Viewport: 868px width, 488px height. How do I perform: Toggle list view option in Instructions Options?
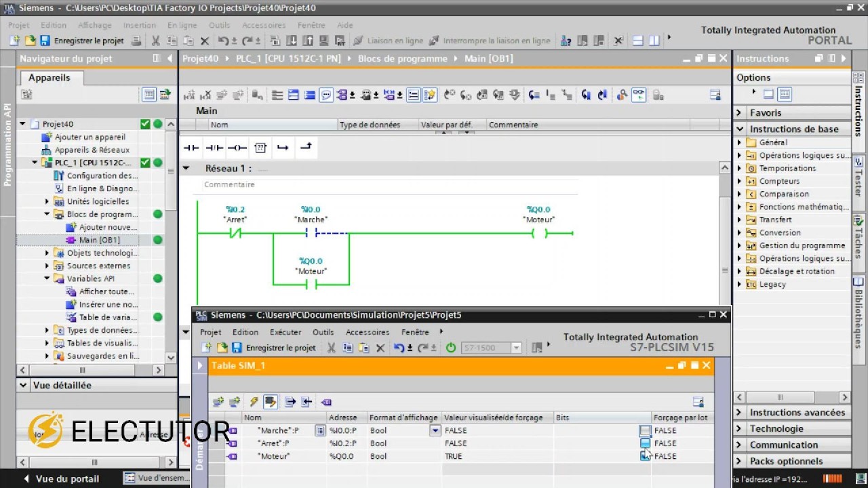(785, 94)
